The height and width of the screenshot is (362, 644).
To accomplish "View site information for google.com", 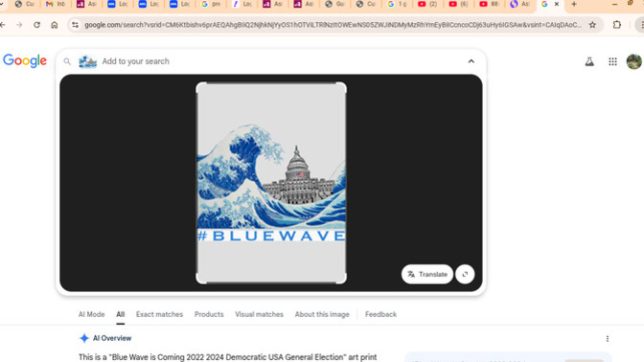I will 75,25.
